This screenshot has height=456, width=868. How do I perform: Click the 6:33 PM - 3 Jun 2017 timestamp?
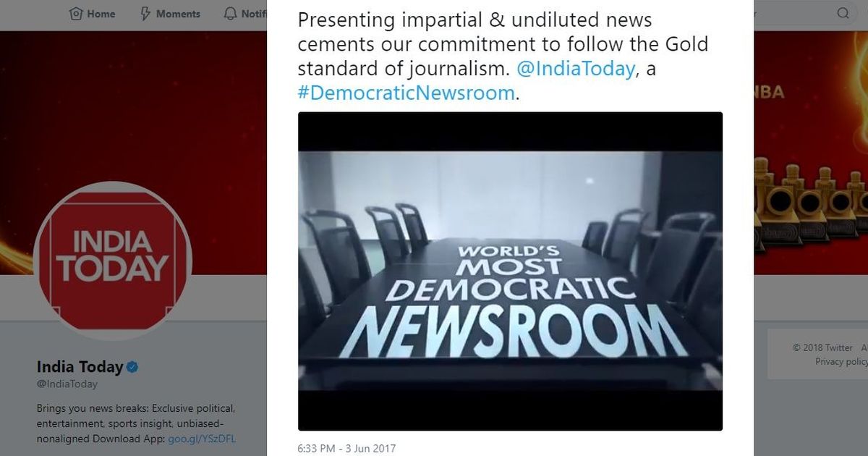point(346,449)
